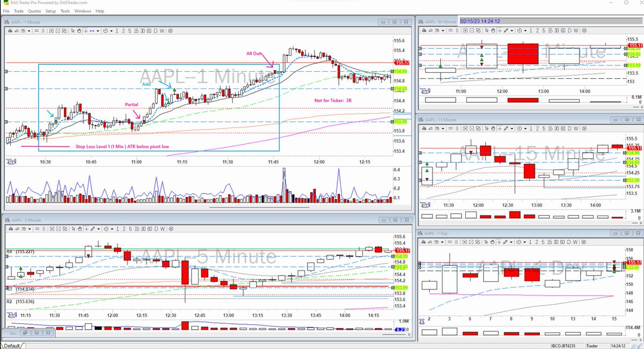
Task: Open the File menu
Action: [6, 11]
